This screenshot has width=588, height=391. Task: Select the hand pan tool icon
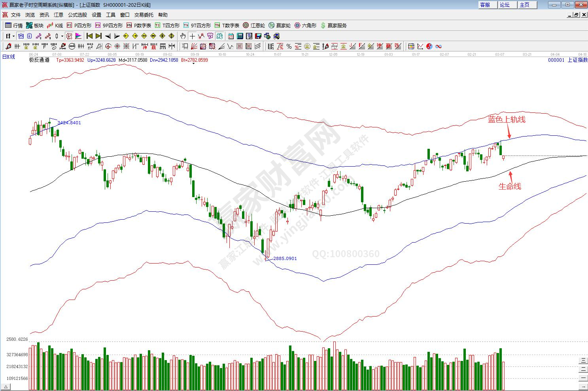pyautogui.click(x=183, y=36)
